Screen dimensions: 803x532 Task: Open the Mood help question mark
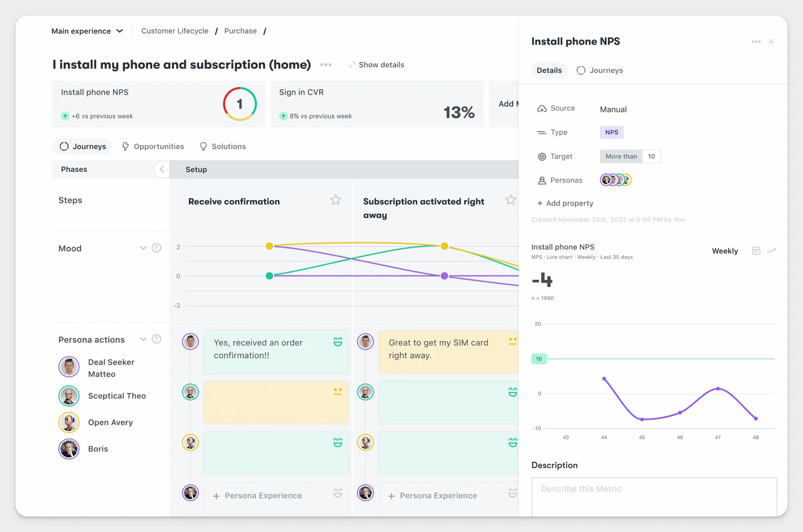click(156, 248)
